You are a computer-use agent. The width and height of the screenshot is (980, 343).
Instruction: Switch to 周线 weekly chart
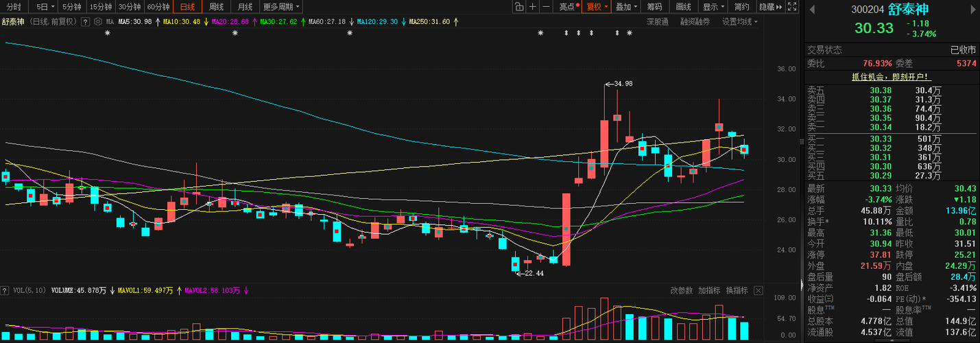pyautogui.click(x=217, y=7)
